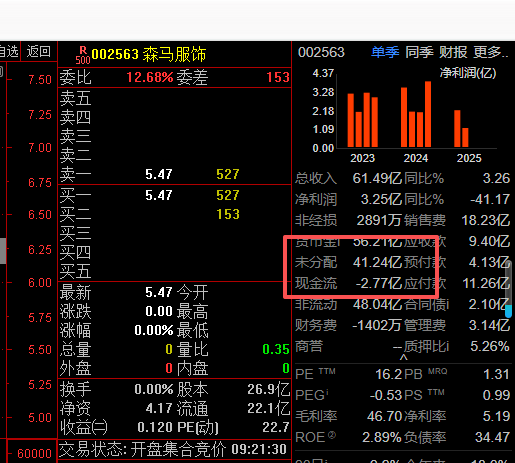Click the 未分配 value 41.24亿
The image size is (515, 463).
click(x=377, y=262)
